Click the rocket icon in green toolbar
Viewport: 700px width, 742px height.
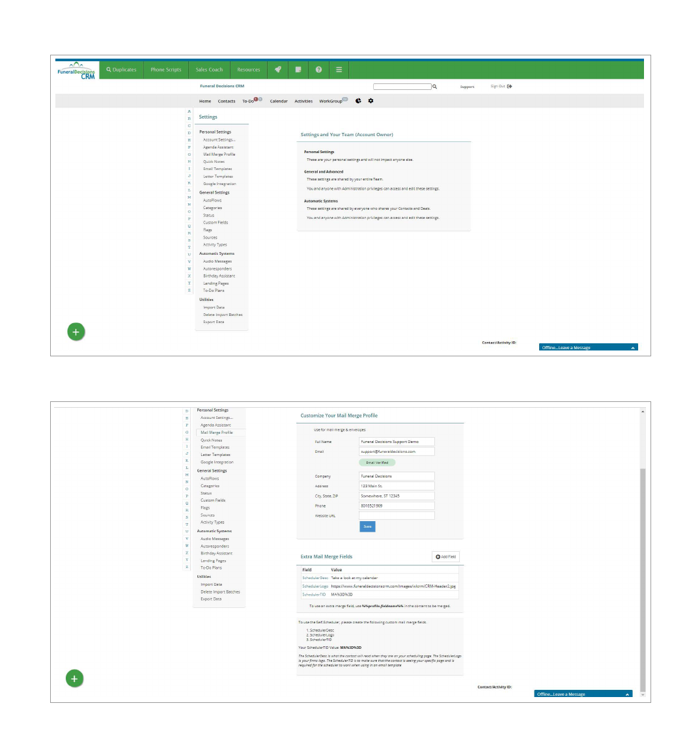click(278, 70)
